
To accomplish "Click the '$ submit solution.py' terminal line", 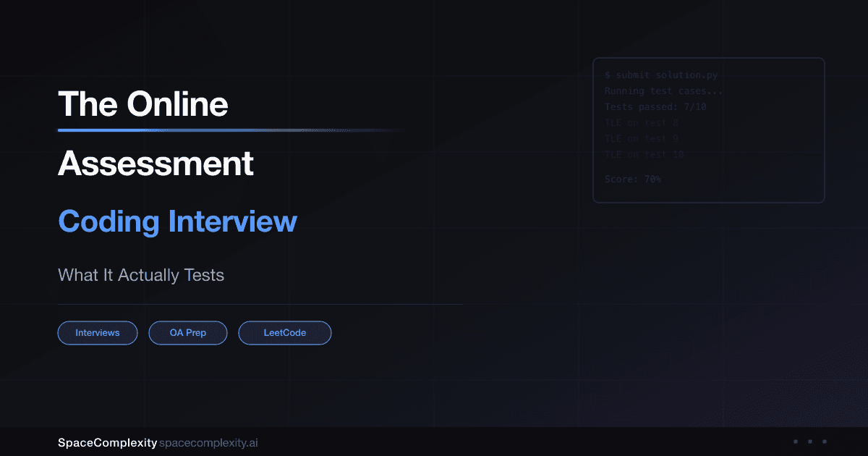I will tap(661, 75).
